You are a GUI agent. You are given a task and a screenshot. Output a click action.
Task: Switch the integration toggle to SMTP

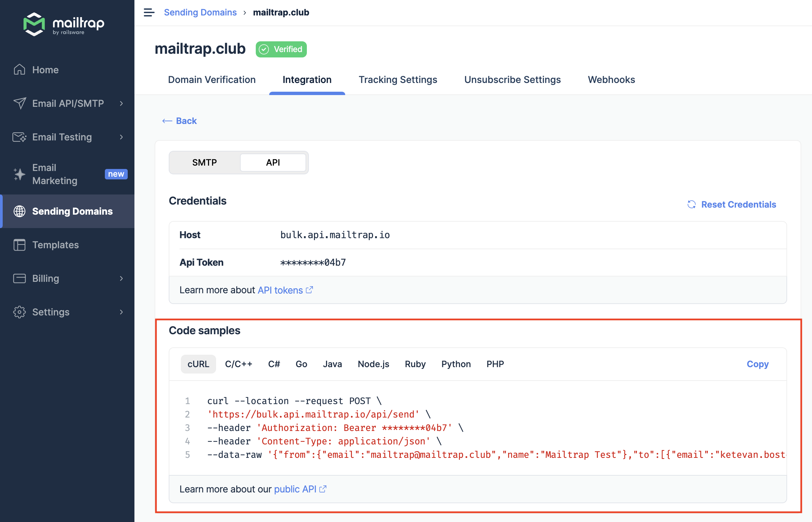[x=204, y=162]
